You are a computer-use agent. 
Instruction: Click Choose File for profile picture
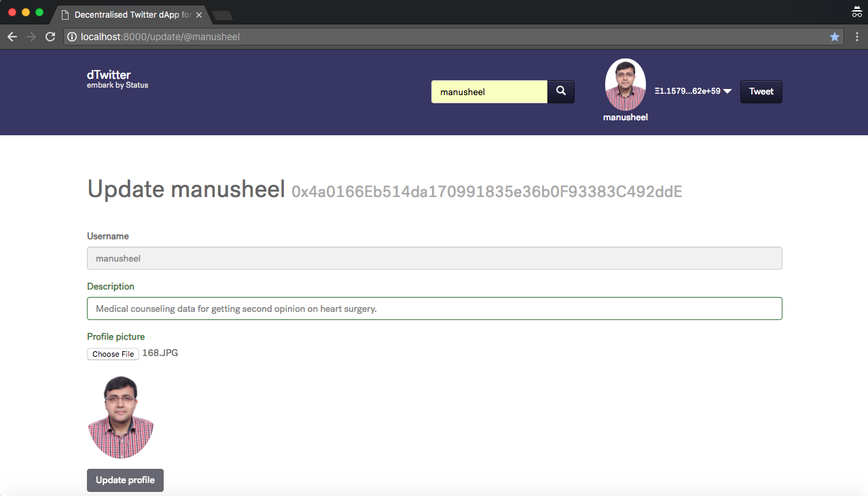click(113, 353)
